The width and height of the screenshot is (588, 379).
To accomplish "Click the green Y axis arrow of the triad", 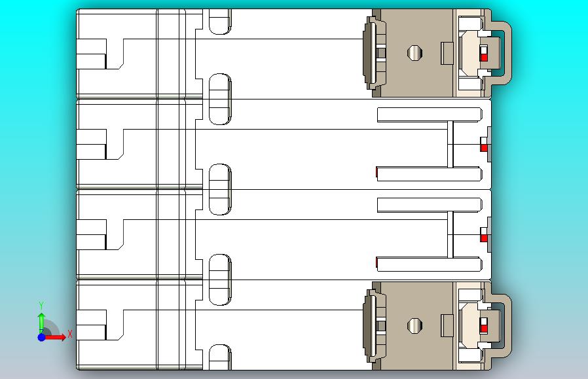I will click(42, 323).
